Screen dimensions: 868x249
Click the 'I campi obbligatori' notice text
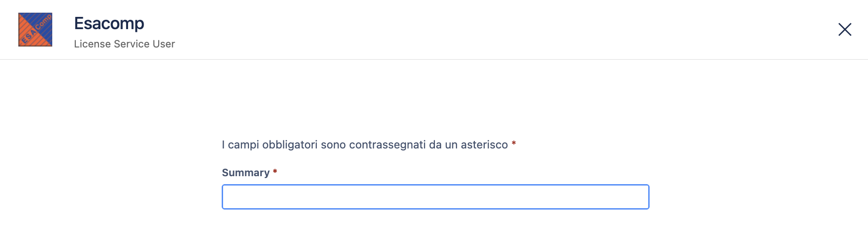[365, 145]
